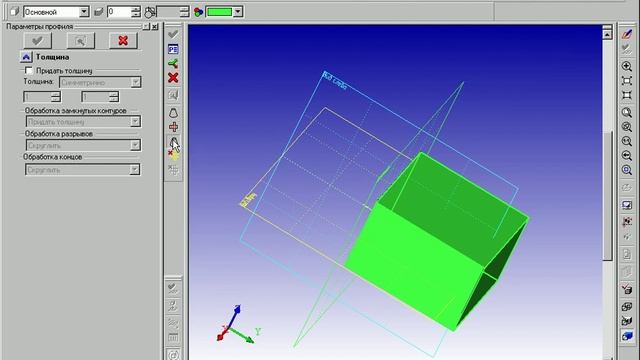This screenshot has width=640, height=360.
Task: Click the green graph node icon
Action: tap(173, 64)
